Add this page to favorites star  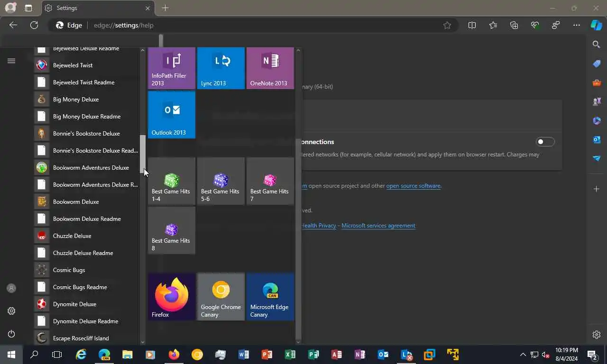pyautogui.click(x=447, y=25)
